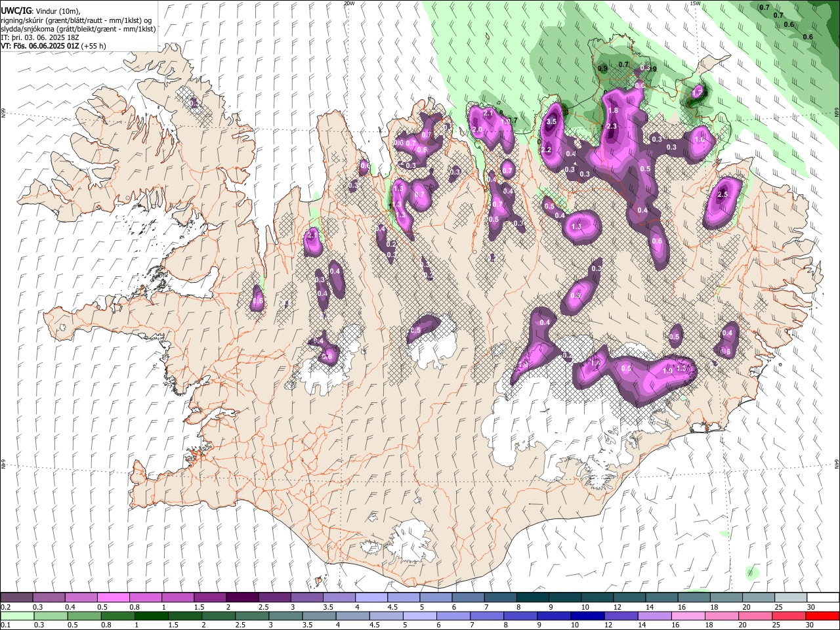Click the white swatch after upper 30 label

[823, 598]
